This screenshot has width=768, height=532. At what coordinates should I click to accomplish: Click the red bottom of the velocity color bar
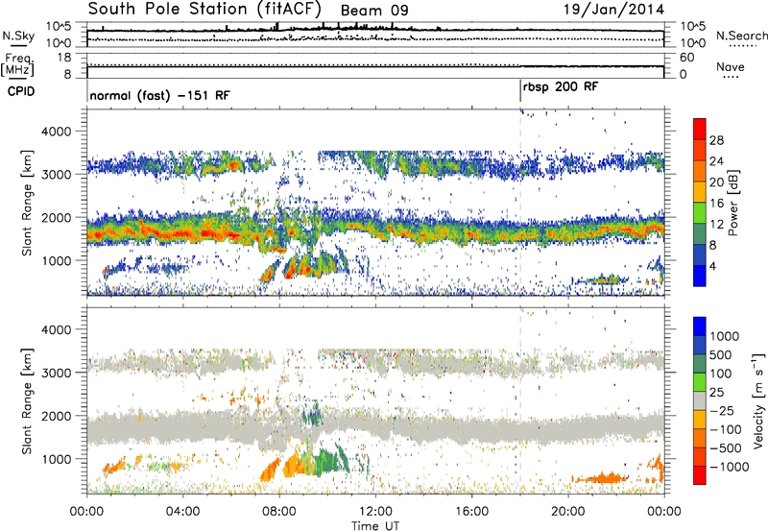click(700, 475)
